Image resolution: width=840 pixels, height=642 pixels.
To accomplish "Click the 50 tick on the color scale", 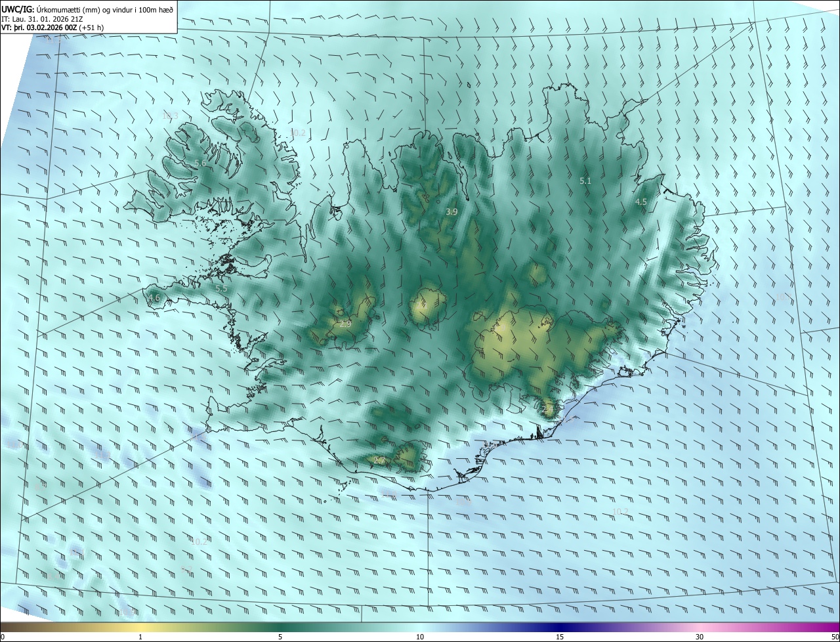I will [x=835, y=637].
